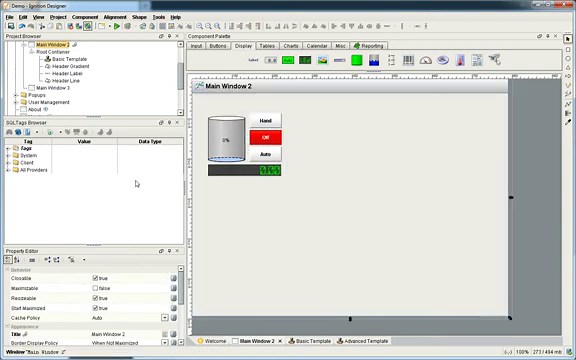
Task: Select the Cylindrical Tank palette component
Action: (357, 60)
